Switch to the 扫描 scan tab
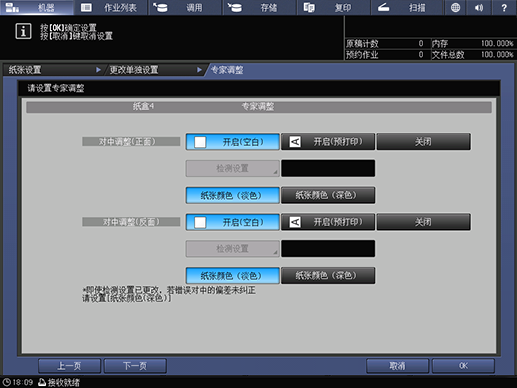517x388 pixels. point(408,7)
